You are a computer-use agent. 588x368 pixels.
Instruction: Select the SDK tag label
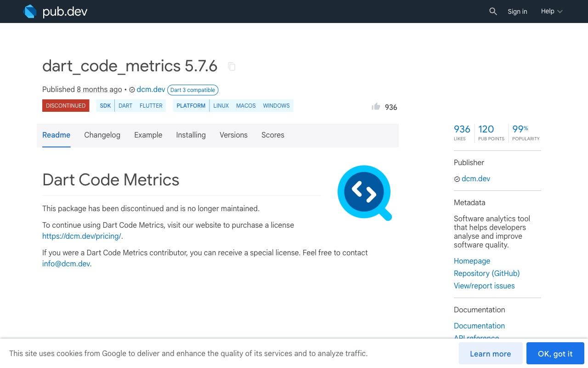point(105,105)
